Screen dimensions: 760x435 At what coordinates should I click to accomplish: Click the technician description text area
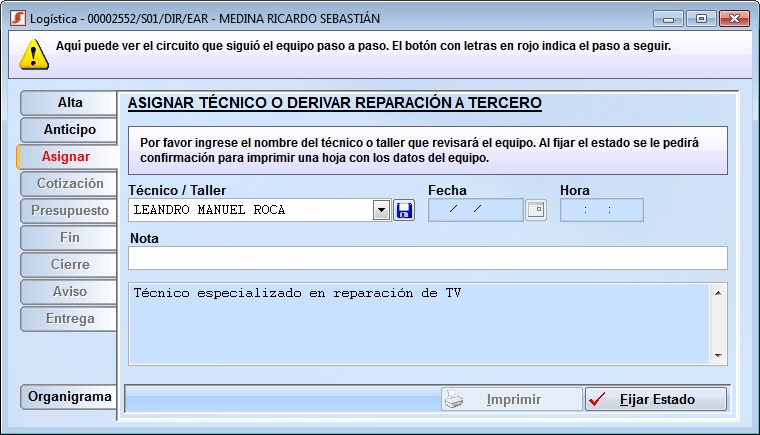pyautogui.click(x=420, y=323)
